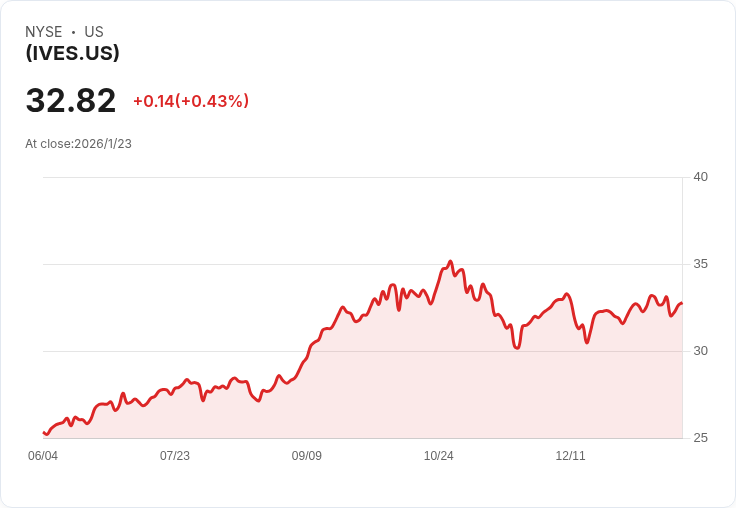Click the 25 y-axis price label

coord(701,438)
